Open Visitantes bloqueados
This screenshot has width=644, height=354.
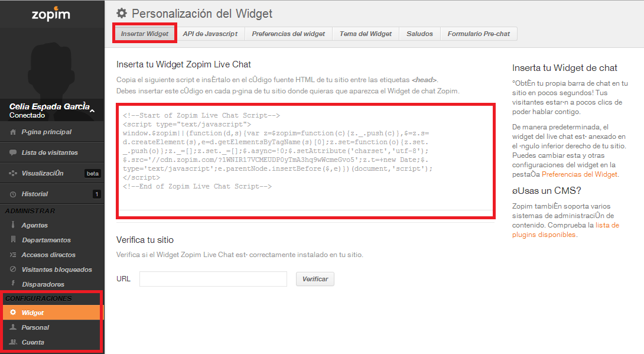pos(52,269)
